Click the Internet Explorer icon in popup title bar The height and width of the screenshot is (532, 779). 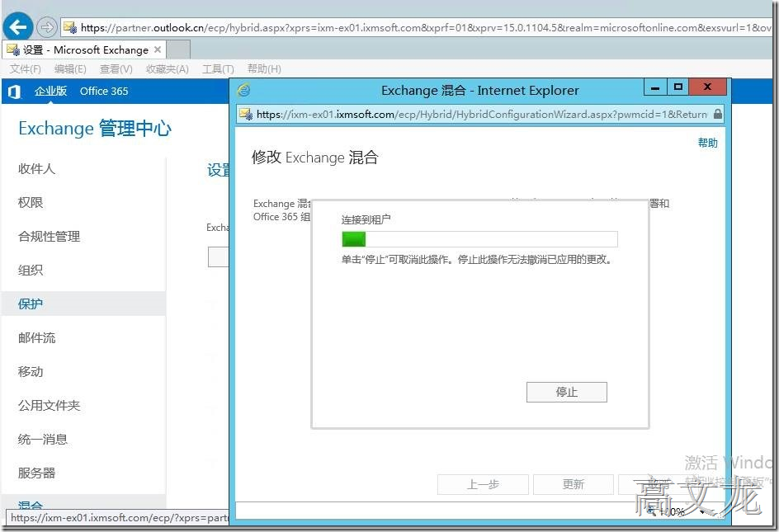click(x=243, y=91)
